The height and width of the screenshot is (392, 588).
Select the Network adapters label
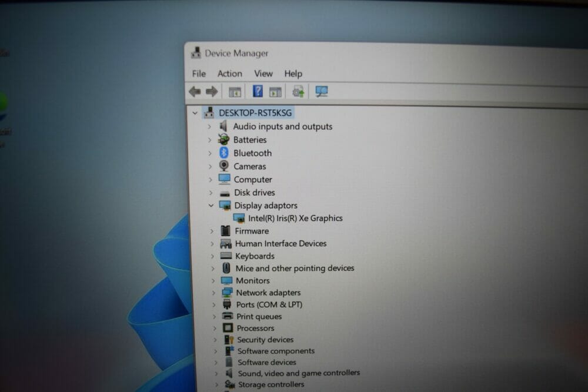pyautogui.click(x=268, y=293)
